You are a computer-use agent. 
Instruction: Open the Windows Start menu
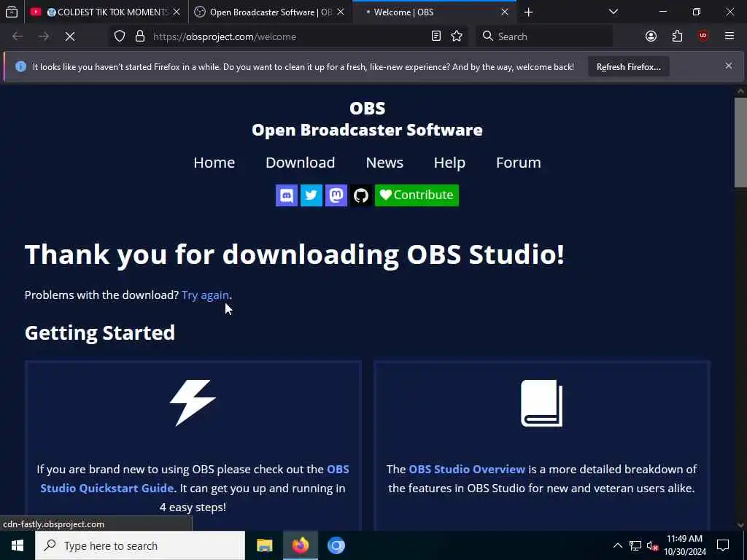coord(18,545)
